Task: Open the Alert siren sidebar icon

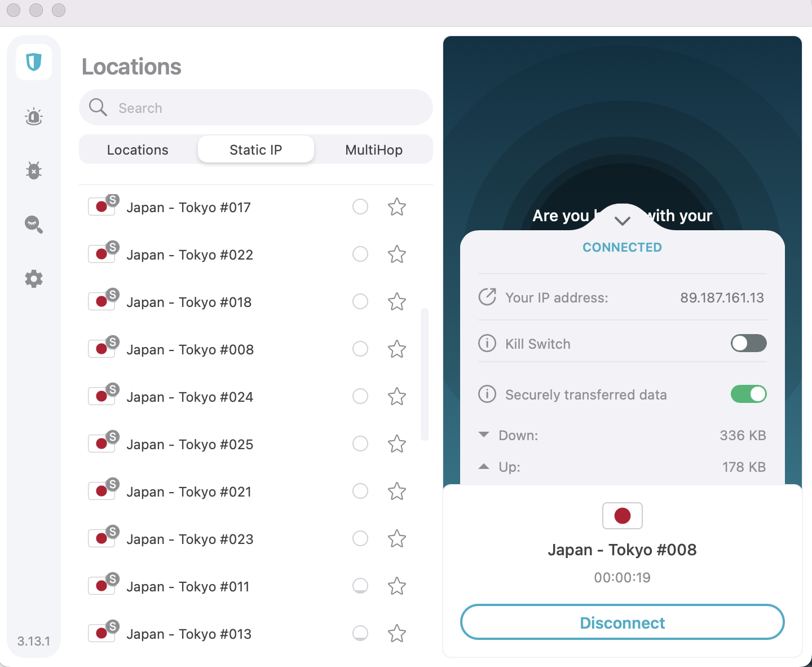Action: (34, 116)
